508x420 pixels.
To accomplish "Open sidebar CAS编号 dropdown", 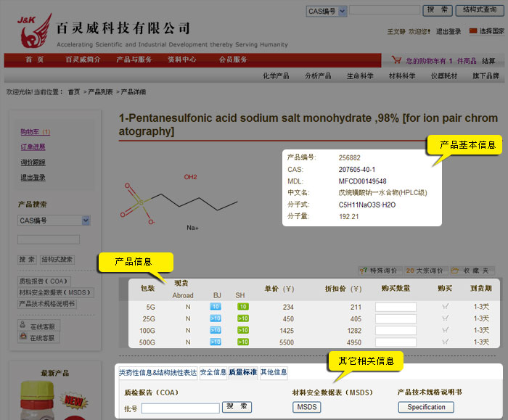I will tap(54, 221).
